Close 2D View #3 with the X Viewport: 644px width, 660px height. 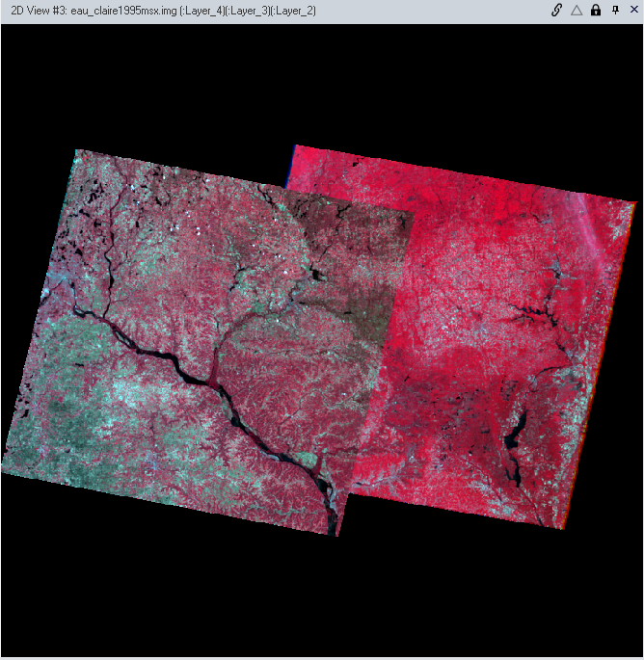(634, 10)
